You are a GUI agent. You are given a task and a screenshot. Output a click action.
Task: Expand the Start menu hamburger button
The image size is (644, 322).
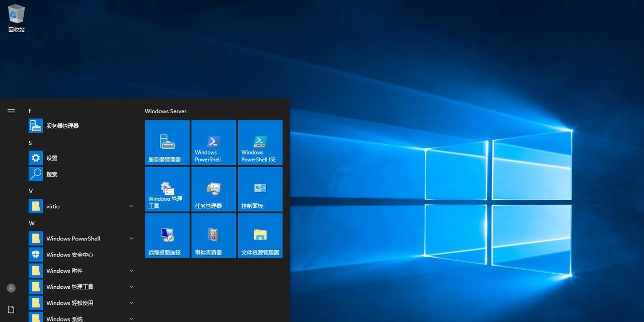[x=11, y=111]
